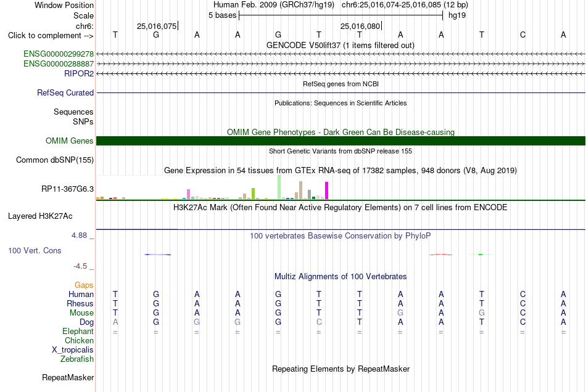
Task: Click the 25,016,075 position marker
Action: point(157,26)
